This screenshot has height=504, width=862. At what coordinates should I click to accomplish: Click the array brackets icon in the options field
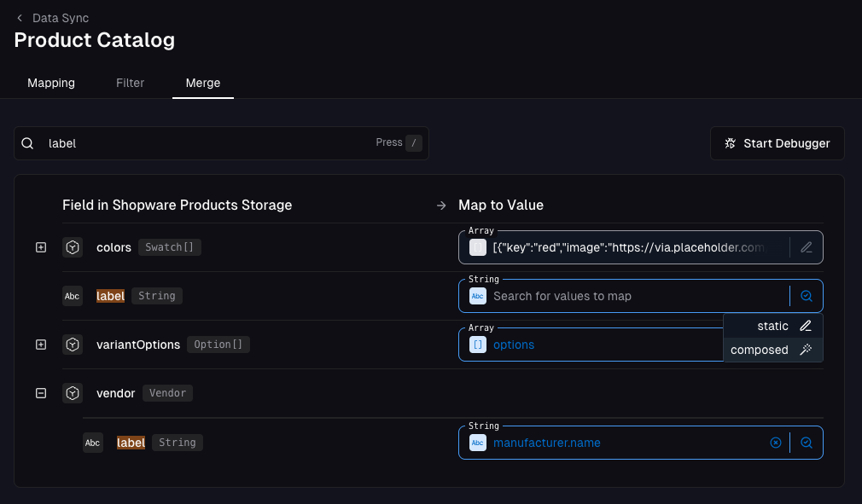[x=477, y=344]
